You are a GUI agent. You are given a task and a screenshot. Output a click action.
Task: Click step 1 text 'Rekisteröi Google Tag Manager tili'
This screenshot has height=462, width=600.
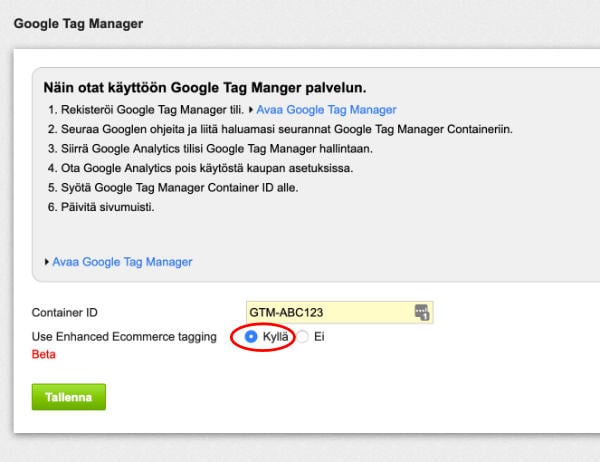click(x=152, y=110)
